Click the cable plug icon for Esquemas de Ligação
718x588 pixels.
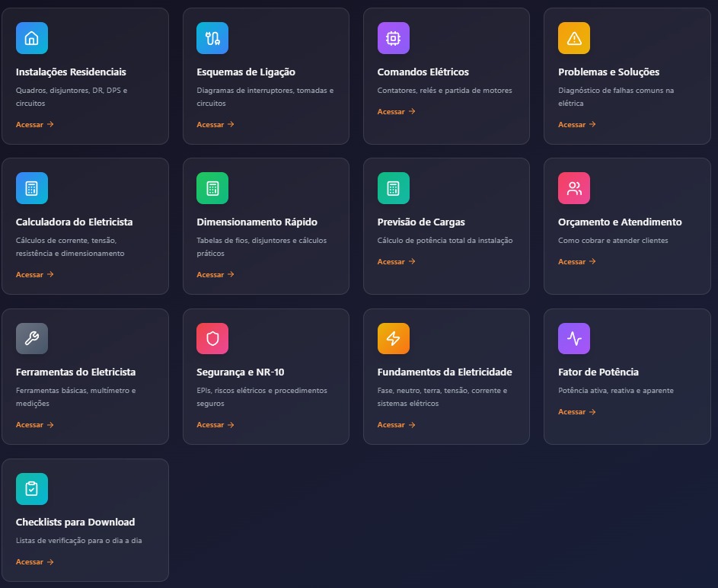[212, 38]
